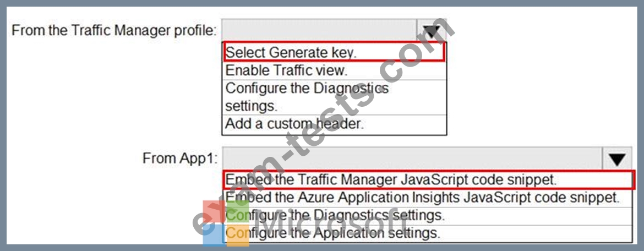The image size is (644, 251).
Task: Click the blue square of the Microsoft logo
Action: tap(214, 235)
